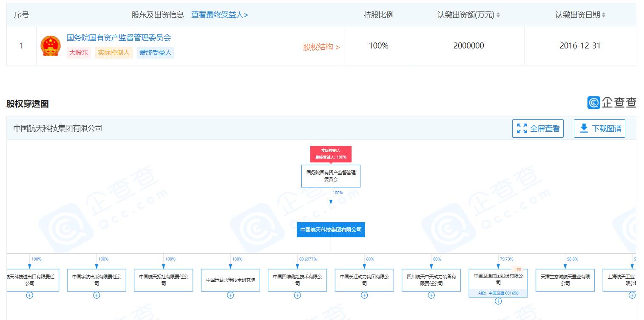Click the fullscreen icon in 全屏查看 button
The image size is (644, 320).
[522, 128]
